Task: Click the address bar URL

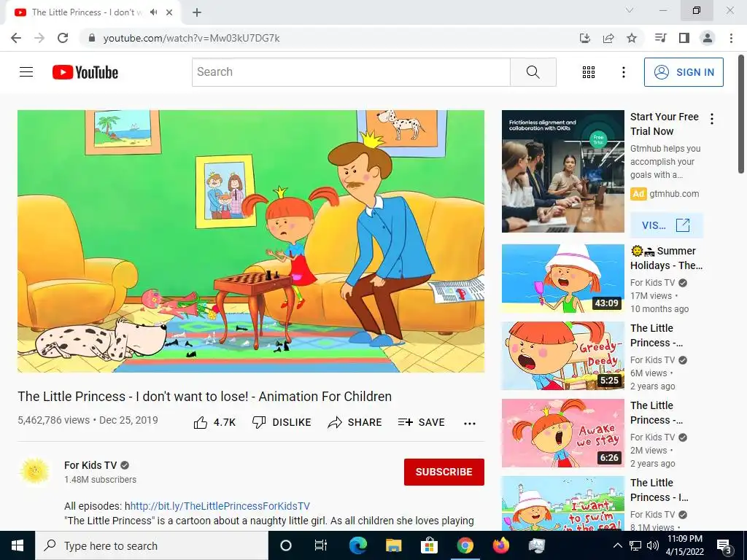Action: pyautogui.click(x=192, y=38)
